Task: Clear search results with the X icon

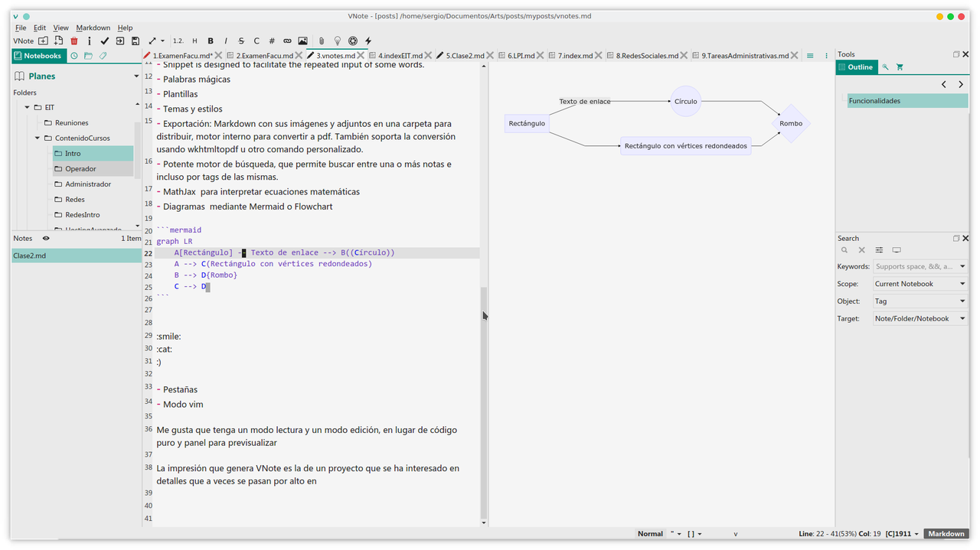Action: (861, 250)
